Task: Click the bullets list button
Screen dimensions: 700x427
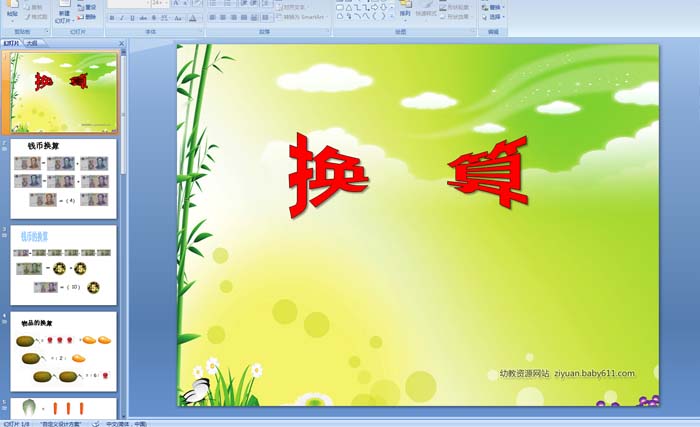Action: pos(213,3)
